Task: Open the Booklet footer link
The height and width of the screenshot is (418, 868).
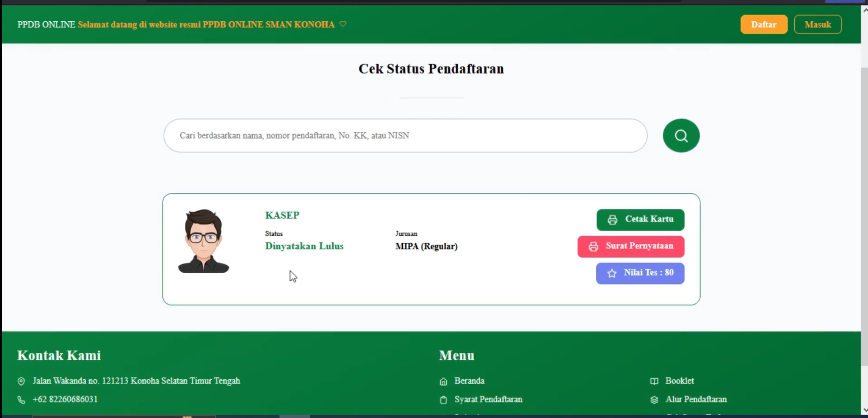Action: pos(679,381)
